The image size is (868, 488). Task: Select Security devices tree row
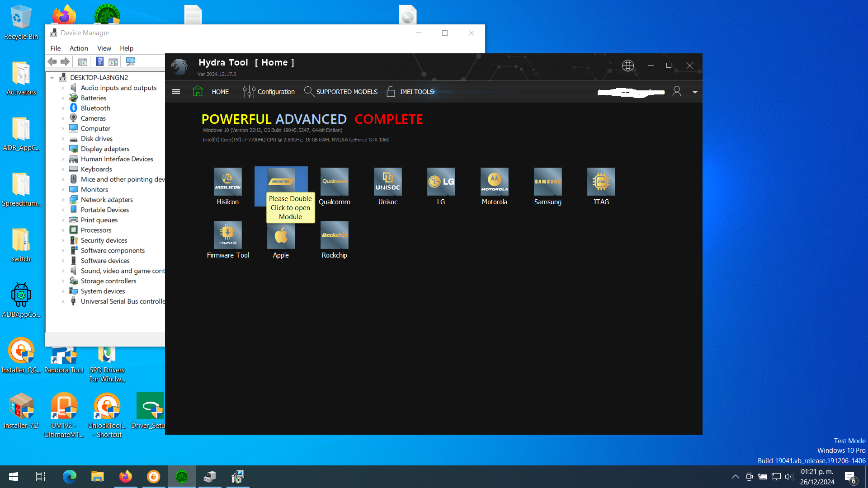point(104,240)
